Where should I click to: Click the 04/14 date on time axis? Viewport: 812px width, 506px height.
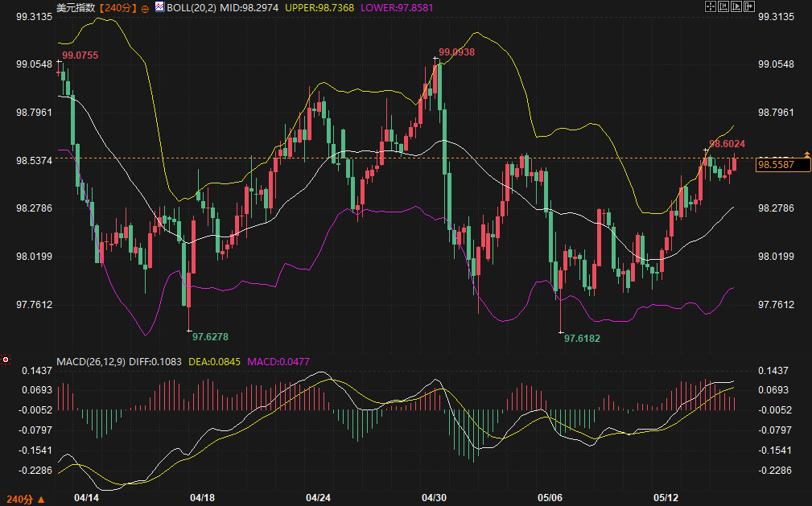tap(86, 498)
